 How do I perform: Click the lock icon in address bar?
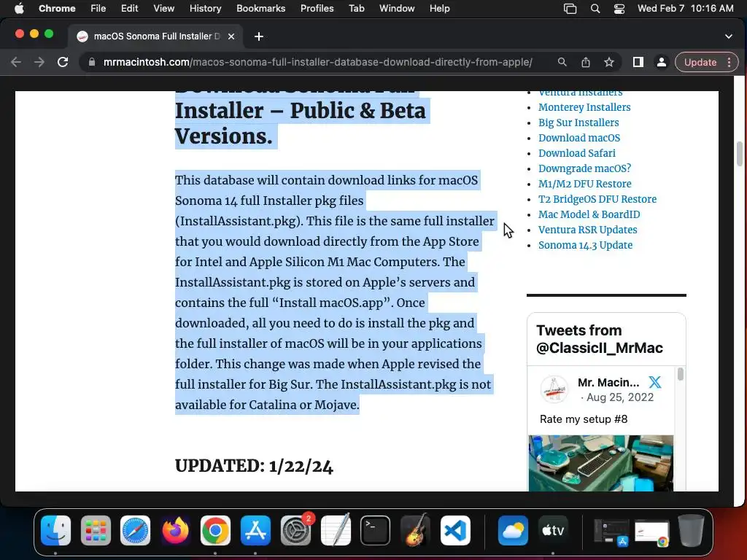pos(92,63)
